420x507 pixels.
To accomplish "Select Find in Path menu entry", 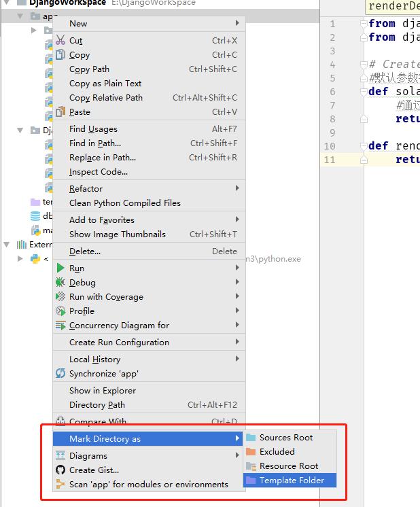I will [149, 143].
